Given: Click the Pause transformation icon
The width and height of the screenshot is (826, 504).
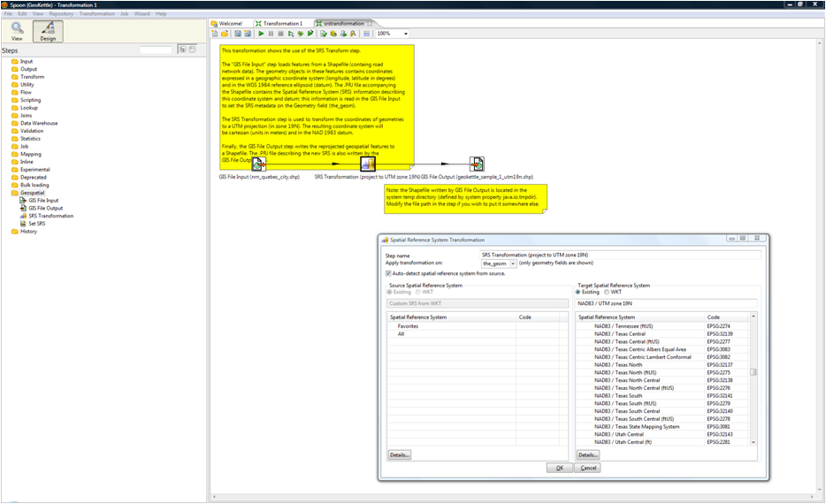Looking at the screenshot, I should coord(271,34).
